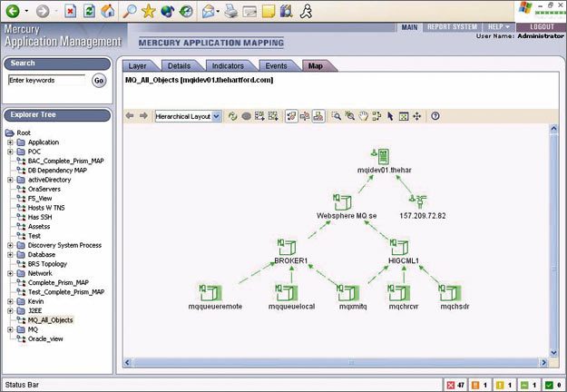Click the AIM messenger running man icon
Screen dimensions: 567x392
pos(306,11)
